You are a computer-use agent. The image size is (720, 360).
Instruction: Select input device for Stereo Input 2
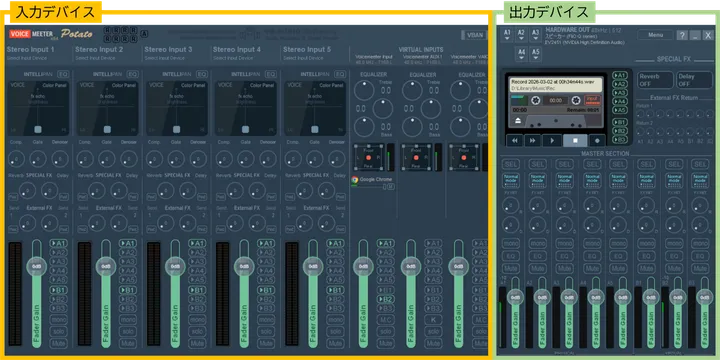pyautogui.click(x=92, y=58)
